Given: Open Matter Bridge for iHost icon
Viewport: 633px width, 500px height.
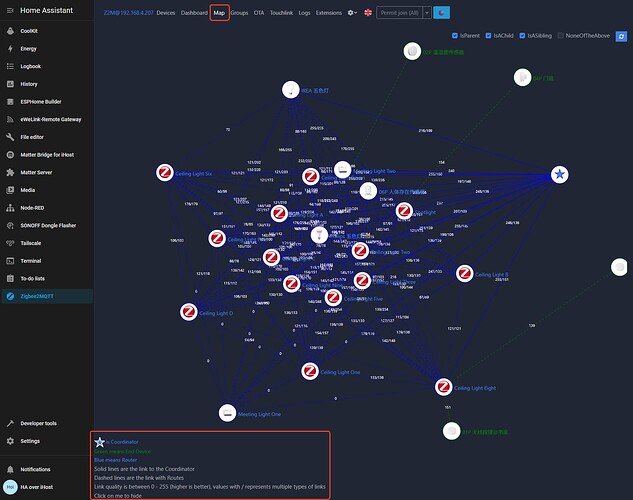Looking at the screenshot, I should point(10,155).
